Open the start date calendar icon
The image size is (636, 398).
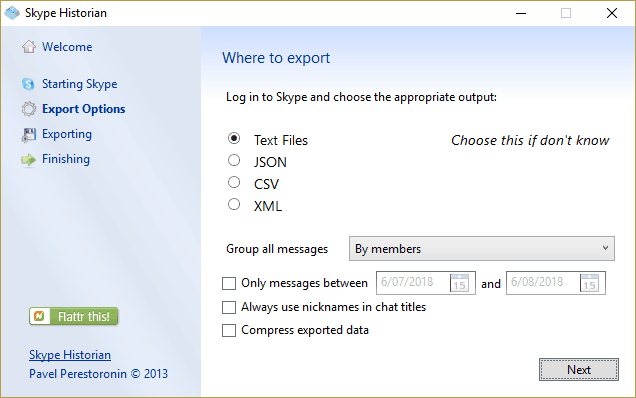pos(459,283)
